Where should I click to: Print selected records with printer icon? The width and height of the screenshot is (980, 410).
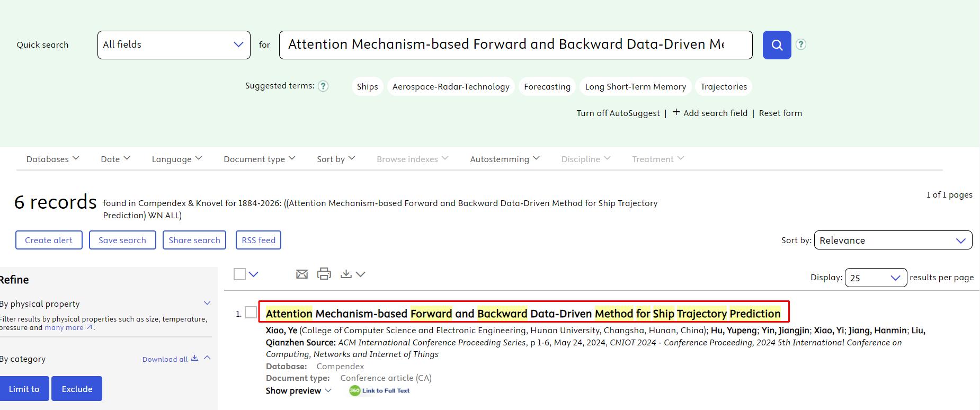tap(324, 274)
